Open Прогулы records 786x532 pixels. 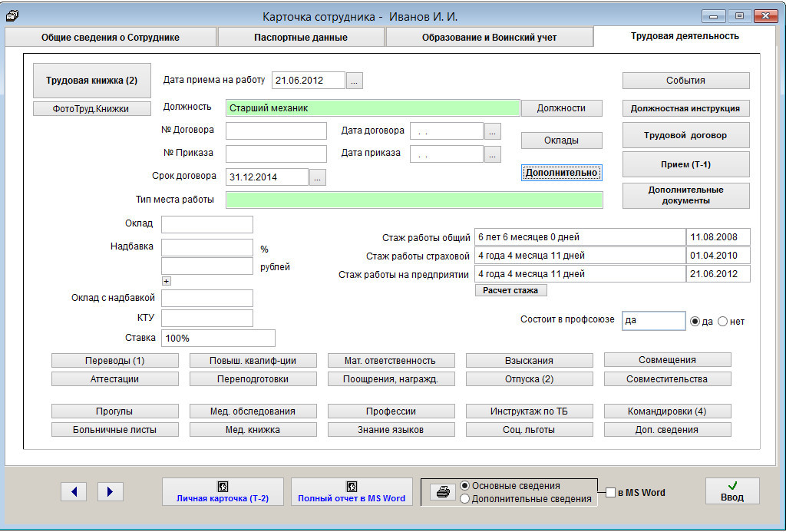click(x=115, y=411)
